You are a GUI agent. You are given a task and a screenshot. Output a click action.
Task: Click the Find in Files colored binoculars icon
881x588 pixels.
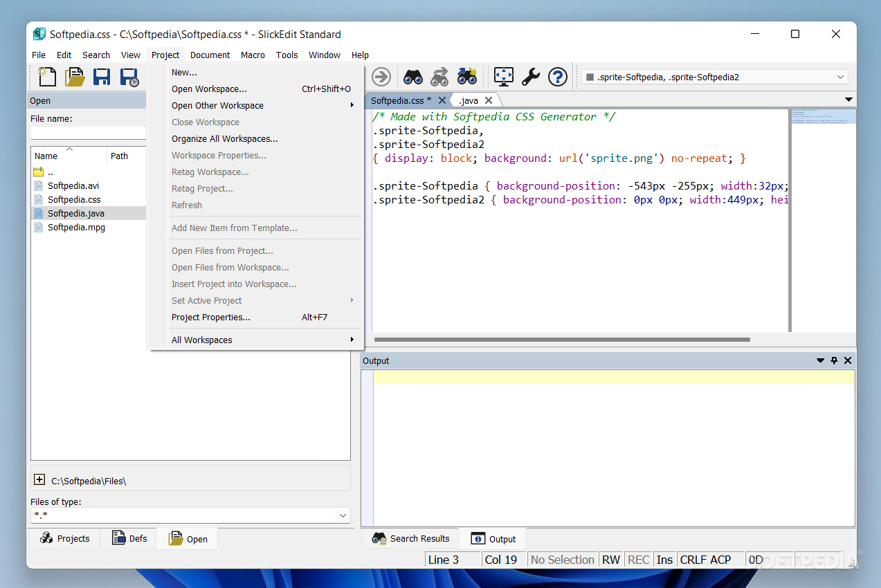coord(466,77)
